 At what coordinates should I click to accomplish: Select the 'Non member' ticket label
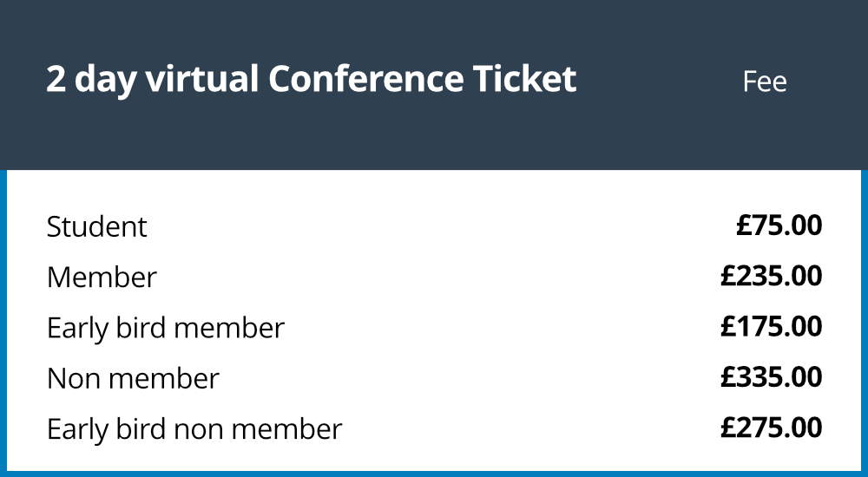133,379
